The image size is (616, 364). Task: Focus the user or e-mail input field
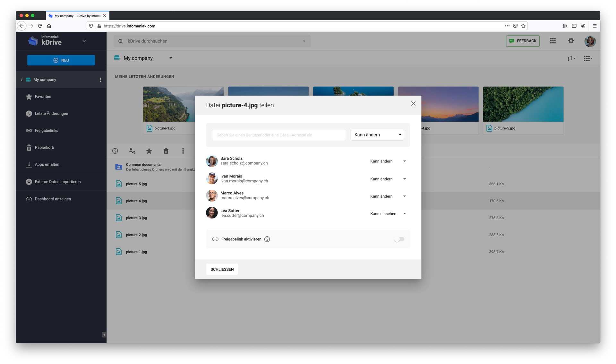pyautogui.click(x=279, y=135)
